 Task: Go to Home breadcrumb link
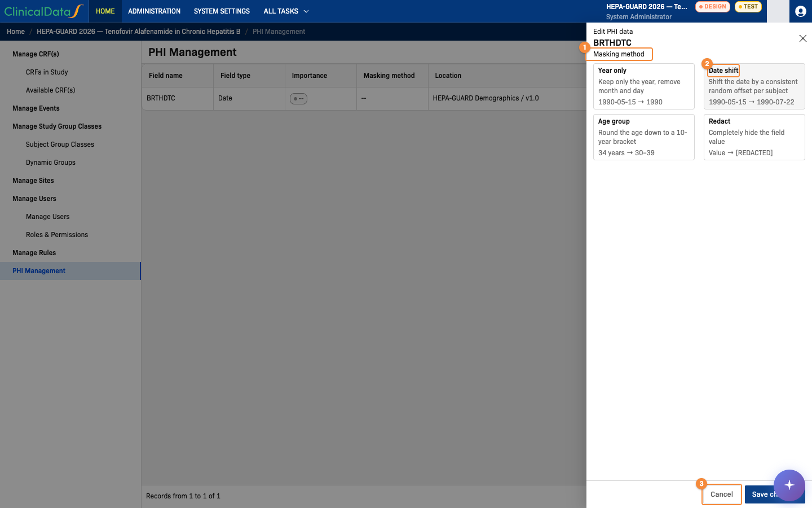point(16,32)
